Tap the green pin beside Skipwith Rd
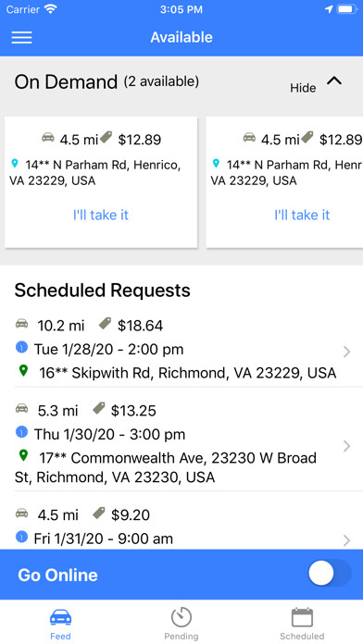363x644 pixels. click(23, 371)
